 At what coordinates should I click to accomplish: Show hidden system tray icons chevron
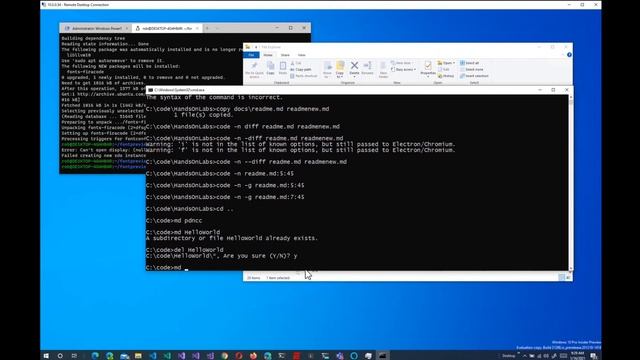point(524,356)
